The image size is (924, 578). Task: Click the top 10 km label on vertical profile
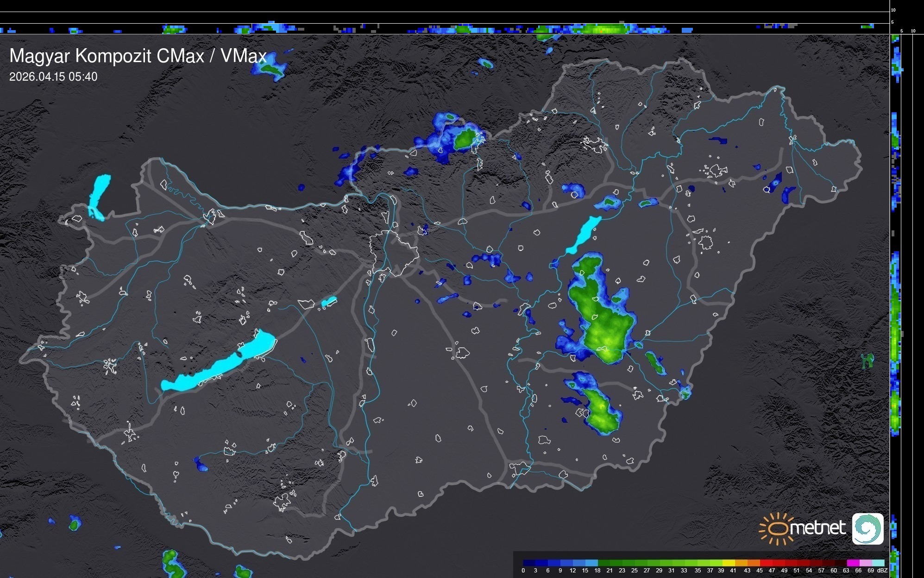pyautogui.click(x=893, y=10)
